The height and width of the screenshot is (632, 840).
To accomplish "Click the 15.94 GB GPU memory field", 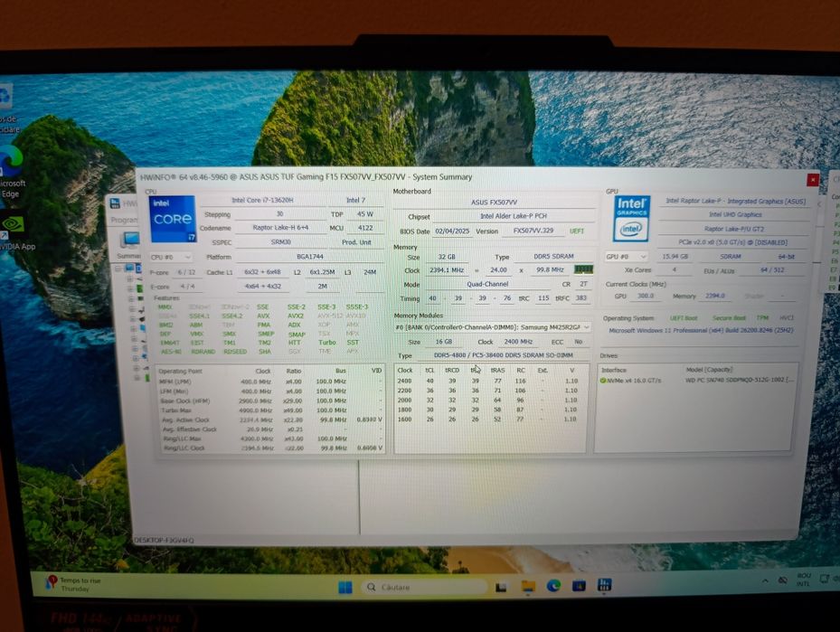I will pos(675,257).
